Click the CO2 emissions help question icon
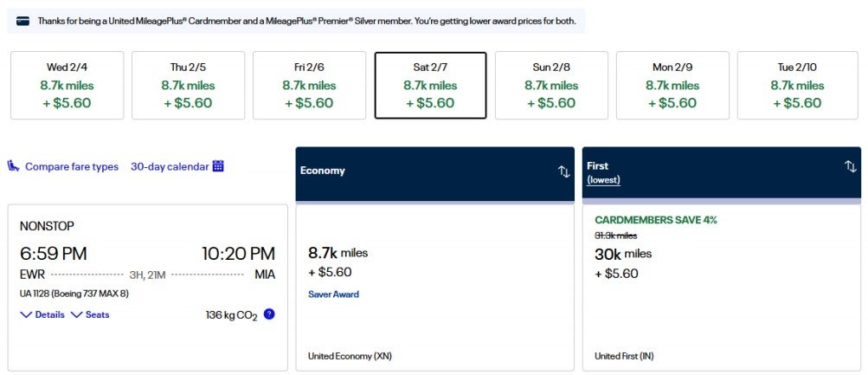This screenshot has width=868, height=375. [x=269, y=314]
